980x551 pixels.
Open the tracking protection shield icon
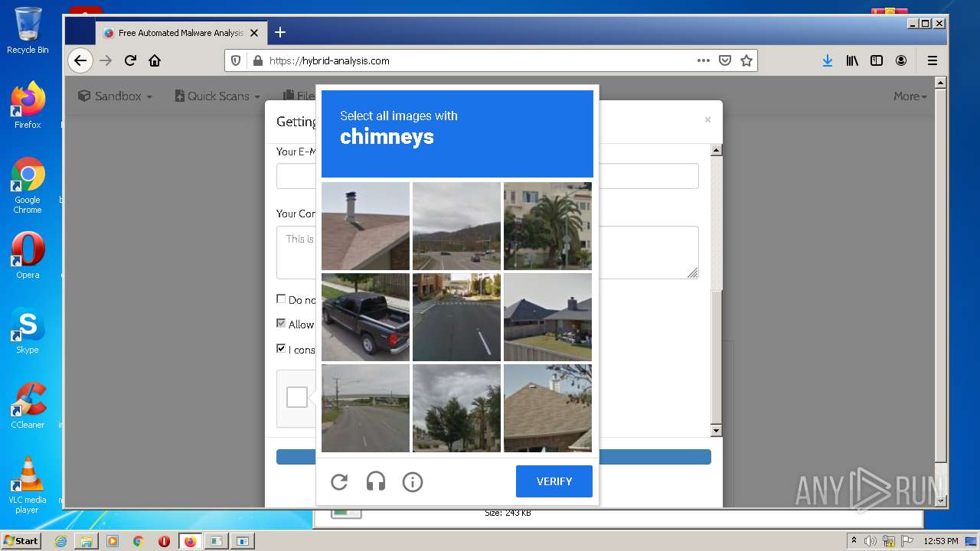click(x=236, y=60)
